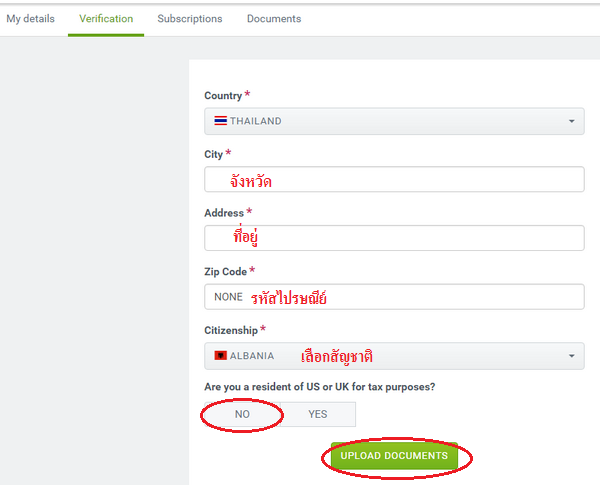Click the Thailand flag icon

click(x=220, y=121)
